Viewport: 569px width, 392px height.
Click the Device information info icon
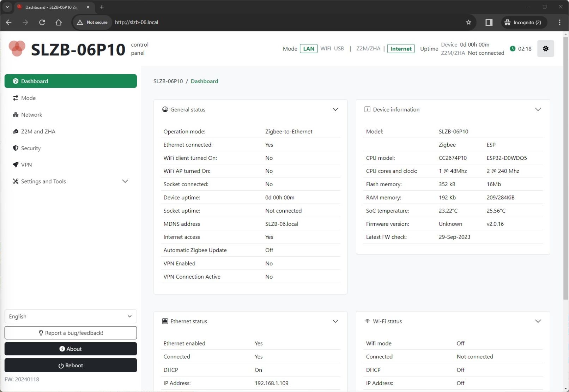coord(367,109)
